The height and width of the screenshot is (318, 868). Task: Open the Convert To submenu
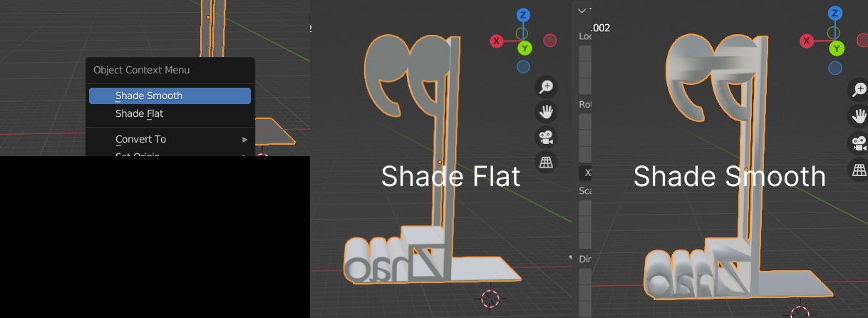[170, 139]
